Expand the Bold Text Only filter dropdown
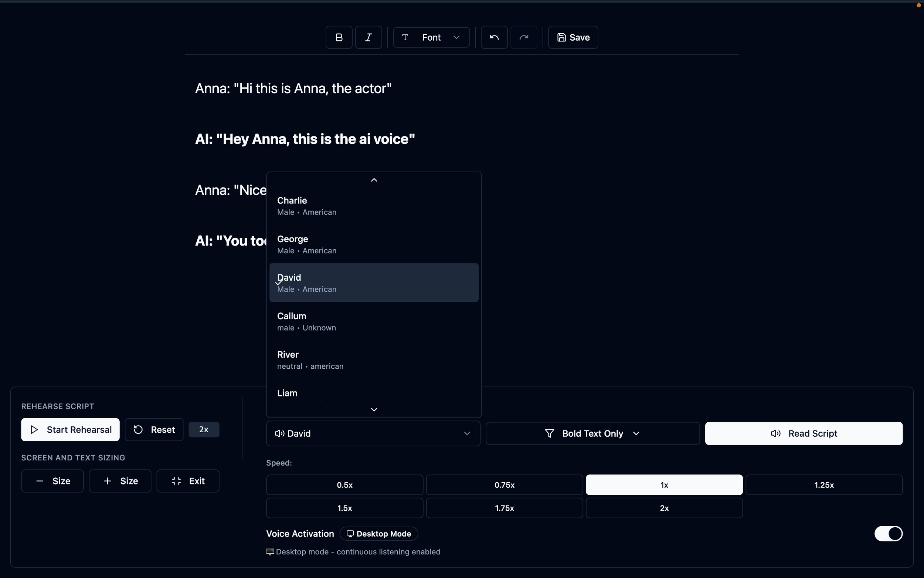924x578 pixels. coord(592,433)
